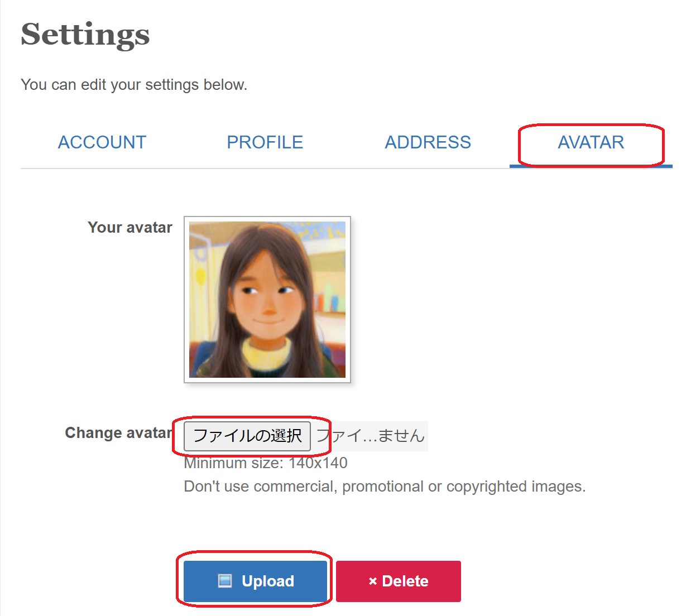
Task: Click the gray divider line under ACCOUNT tab
Action: (102, 168)
